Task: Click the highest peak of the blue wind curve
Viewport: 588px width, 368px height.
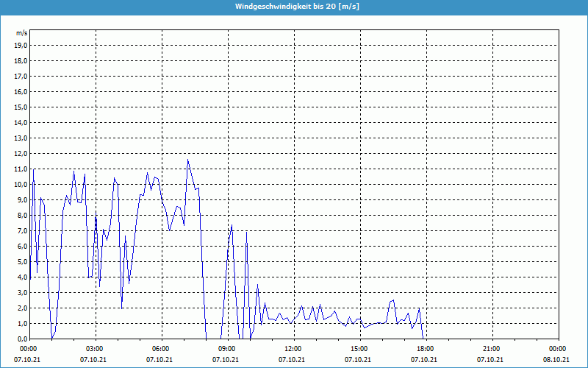Action: point(187,160)
